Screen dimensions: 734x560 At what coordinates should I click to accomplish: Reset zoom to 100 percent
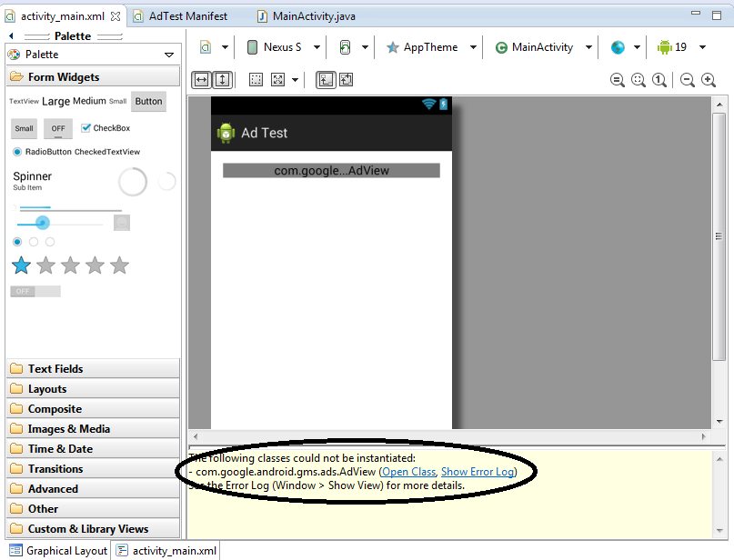tap(659, 81)
